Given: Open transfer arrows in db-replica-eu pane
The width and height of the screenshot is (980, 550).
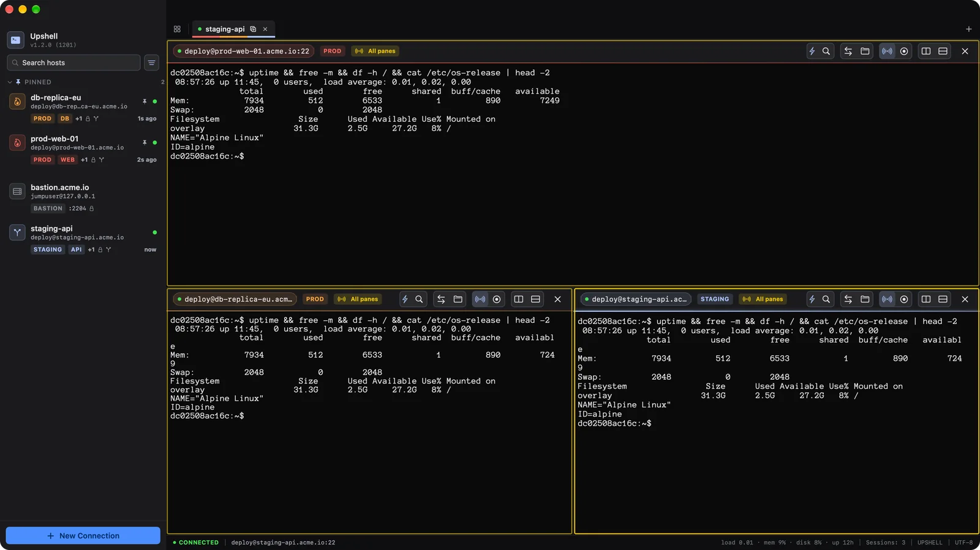Looking at the screenshot, I should point(441,299).
